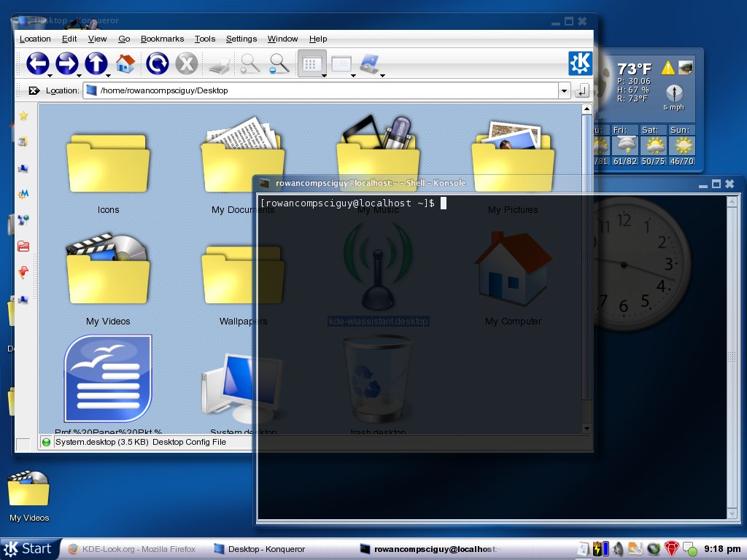Expand the list view mode dropdown
The image size is (747, 560).
(353, 76)
